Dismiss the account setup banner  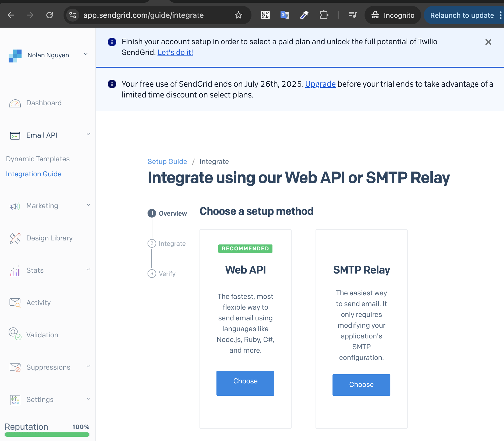coord(488,42)
